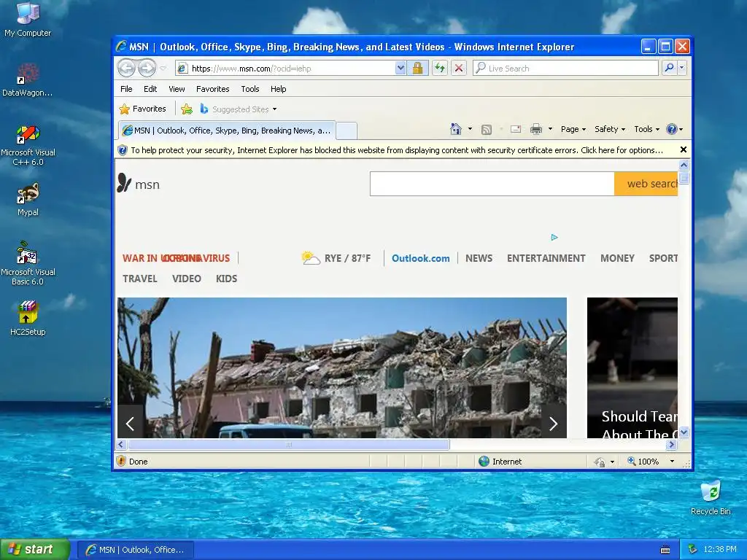Click the Internet zone globe icon
The width and height of the screenshot is (747, 560).
(484, 461)
